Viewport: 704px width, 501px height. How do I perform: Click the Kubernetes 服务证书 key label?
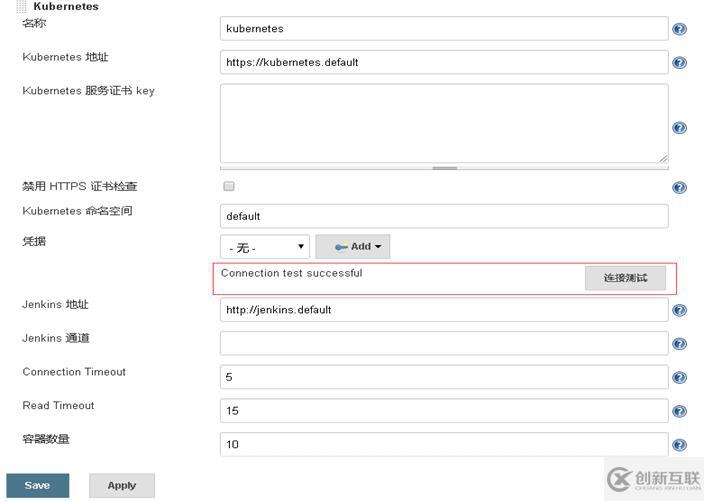pos(88,91)
